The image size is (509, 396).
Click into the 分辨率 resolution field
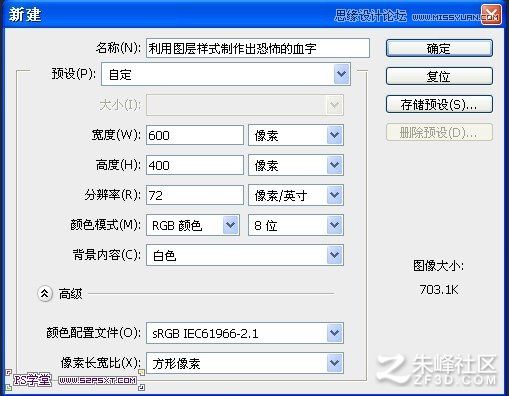pos(195,195)
